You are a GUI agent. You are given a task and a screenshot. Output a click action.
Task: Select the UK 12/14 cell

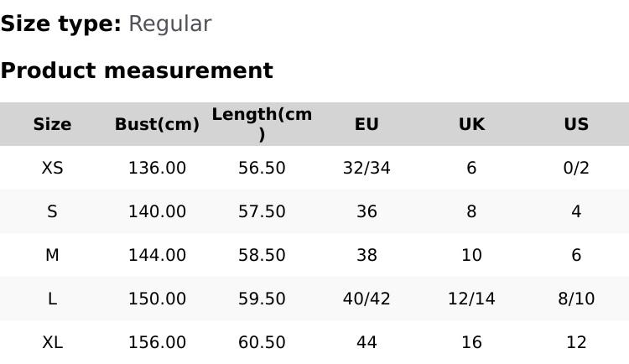click(x=471, y=299)
